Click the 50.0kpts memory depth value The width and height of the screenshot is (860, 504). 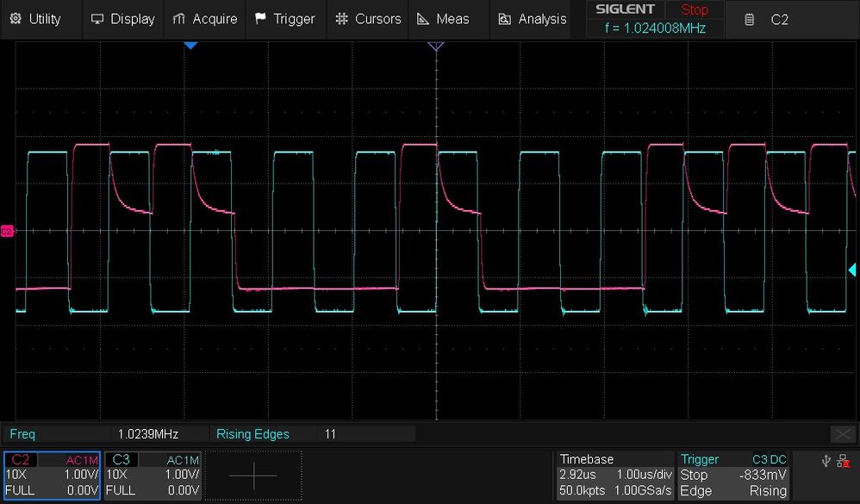[582, 491]
